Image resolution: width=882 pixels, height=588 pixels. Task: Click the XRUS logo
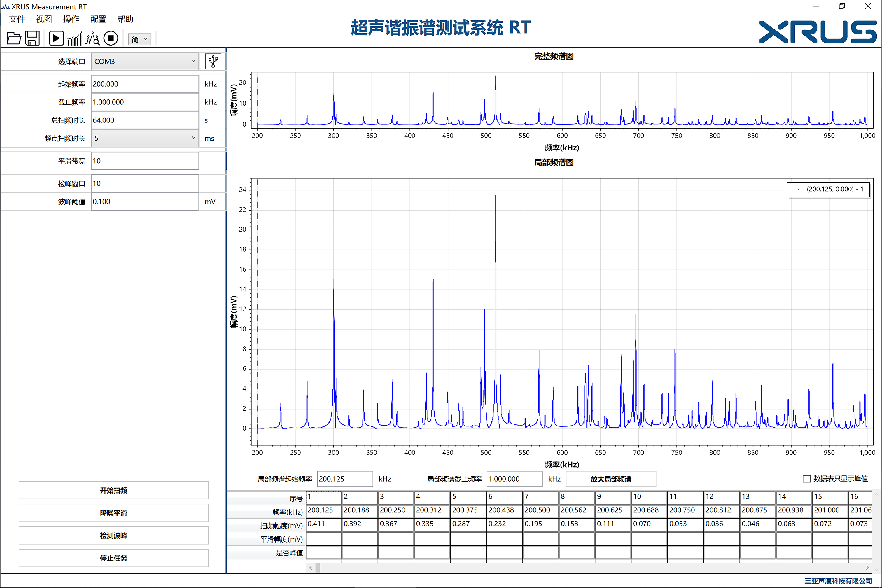[x=818, y=32]
